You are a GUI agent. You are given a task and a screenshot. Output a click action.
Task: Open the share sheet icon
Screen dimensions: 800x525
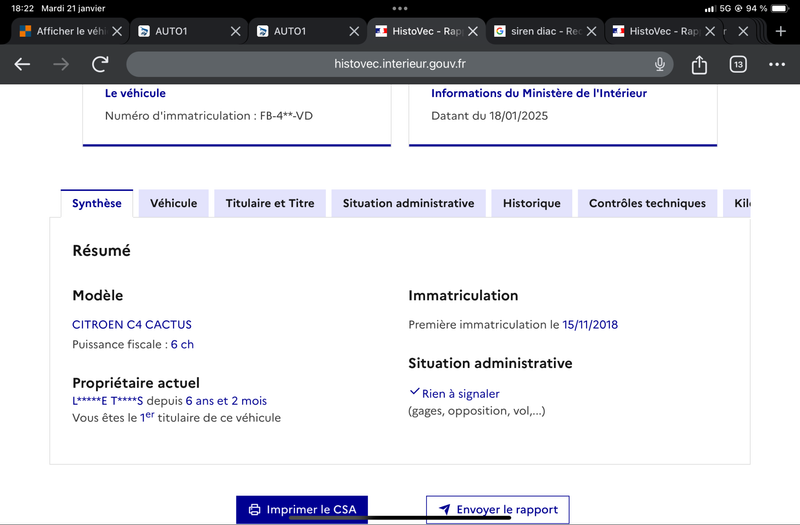coord(699,64)
